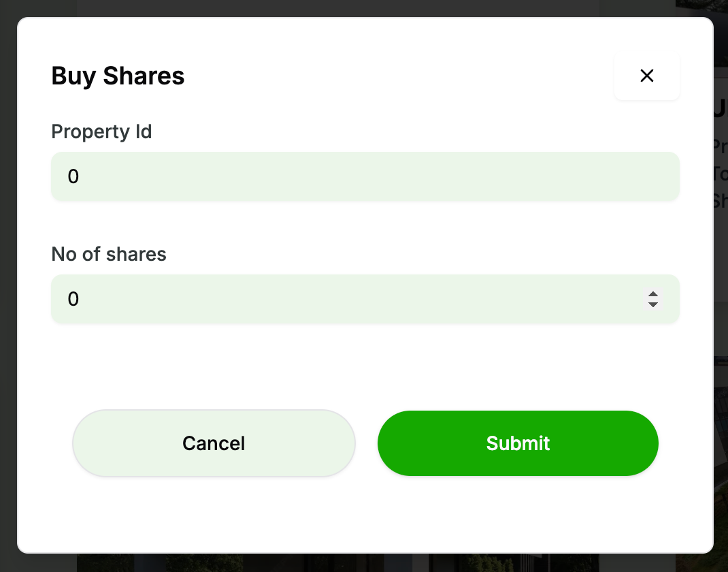Submit the Buy Shares form

518,443
